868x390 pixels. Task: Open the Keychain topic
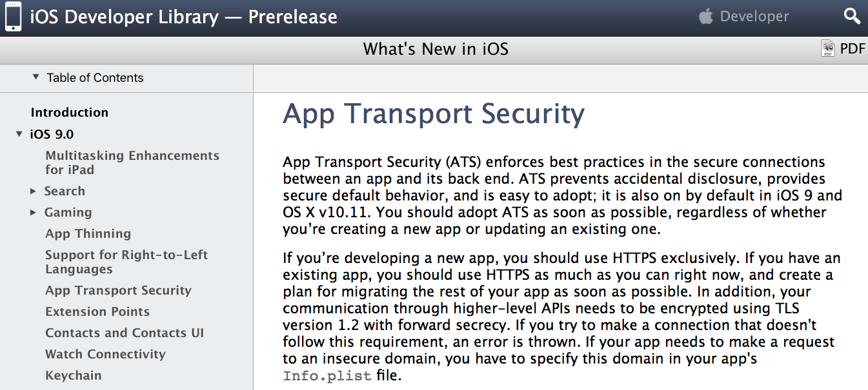tap(74, 375)
